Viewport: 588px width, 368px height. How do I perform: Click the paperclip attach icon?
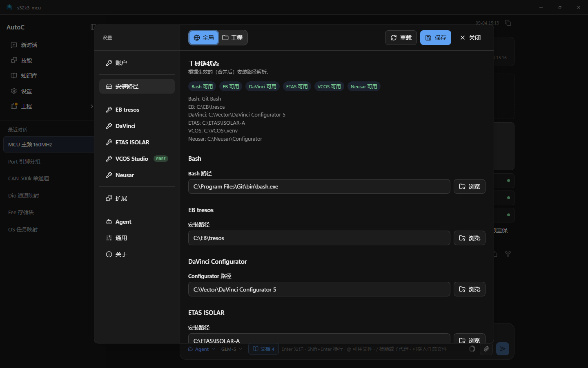pos(486,349)
